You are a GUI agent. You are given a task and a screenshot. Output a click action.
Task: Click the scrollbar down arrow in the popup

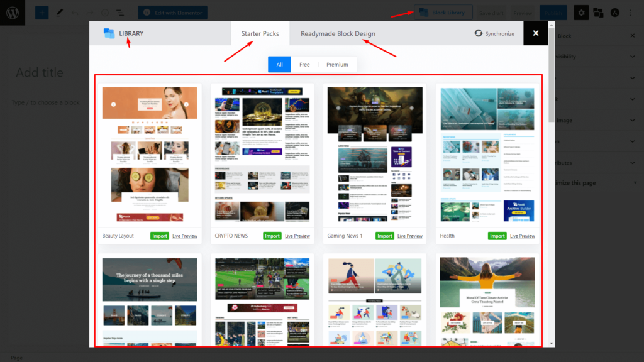click(551, 344)
